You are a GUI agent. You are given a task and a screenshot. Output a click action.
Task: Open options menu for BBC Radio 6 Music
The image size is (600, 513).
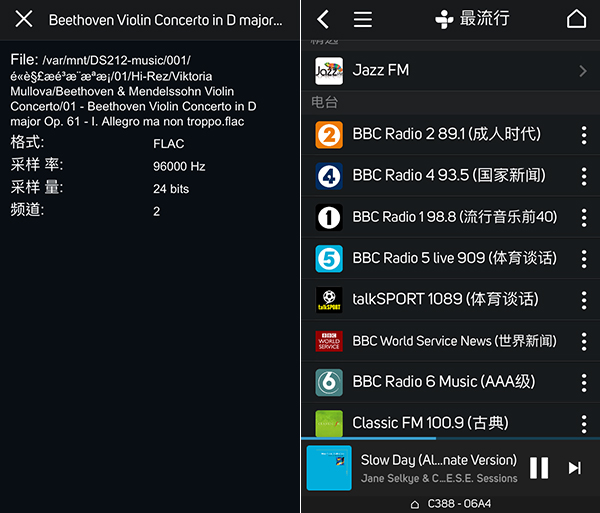pos(584,383)
